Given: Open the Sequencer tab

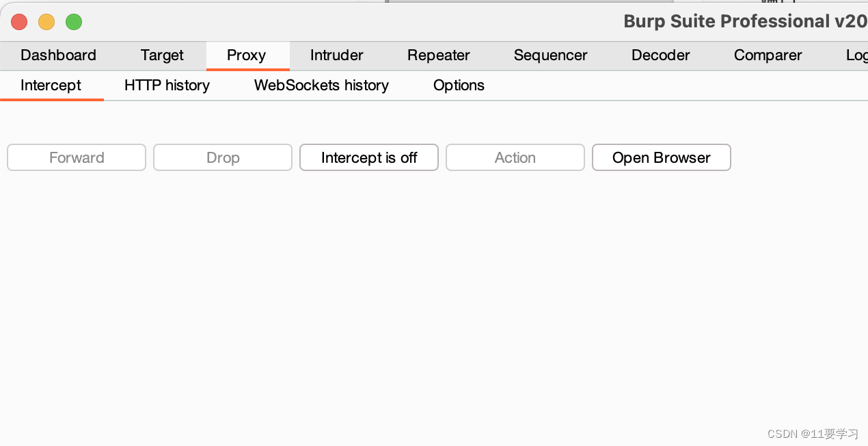Looking at the screenshot, I should coord(550,55).
